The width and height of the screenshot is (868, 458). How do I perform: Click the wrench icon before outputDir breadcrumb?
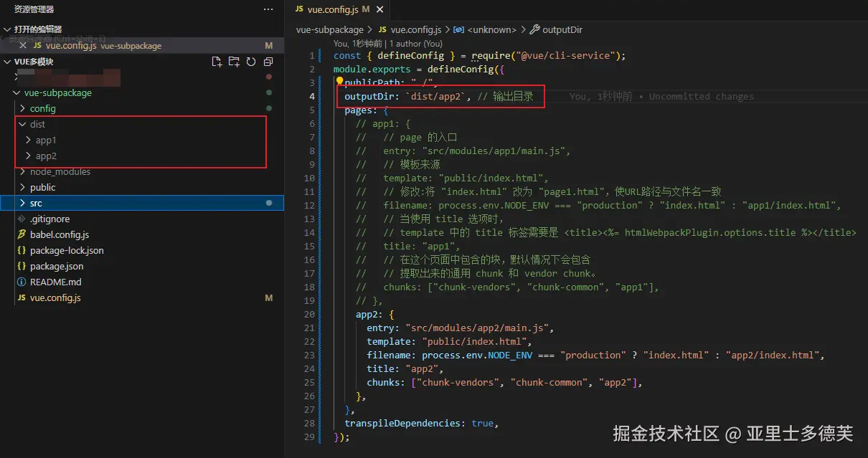pyautogui.click(x=534, y=29)
